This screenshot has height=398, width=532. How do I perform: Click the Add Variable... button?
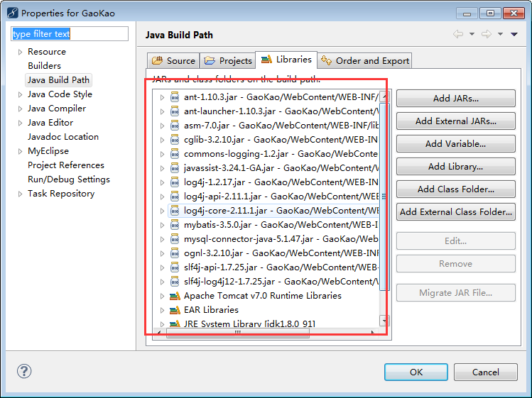point(456,144)
